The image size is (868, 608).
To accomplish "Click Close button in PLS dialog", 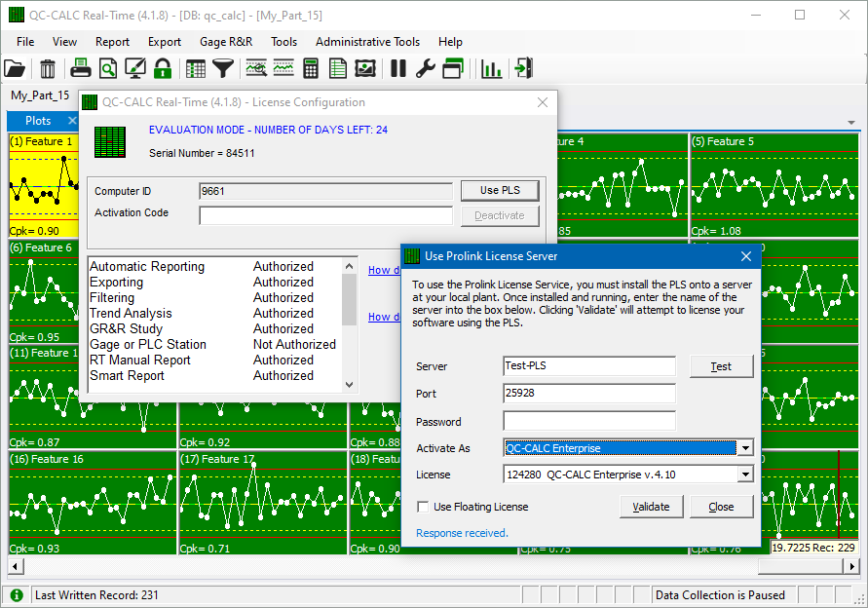I will click(x=721, y=507).
